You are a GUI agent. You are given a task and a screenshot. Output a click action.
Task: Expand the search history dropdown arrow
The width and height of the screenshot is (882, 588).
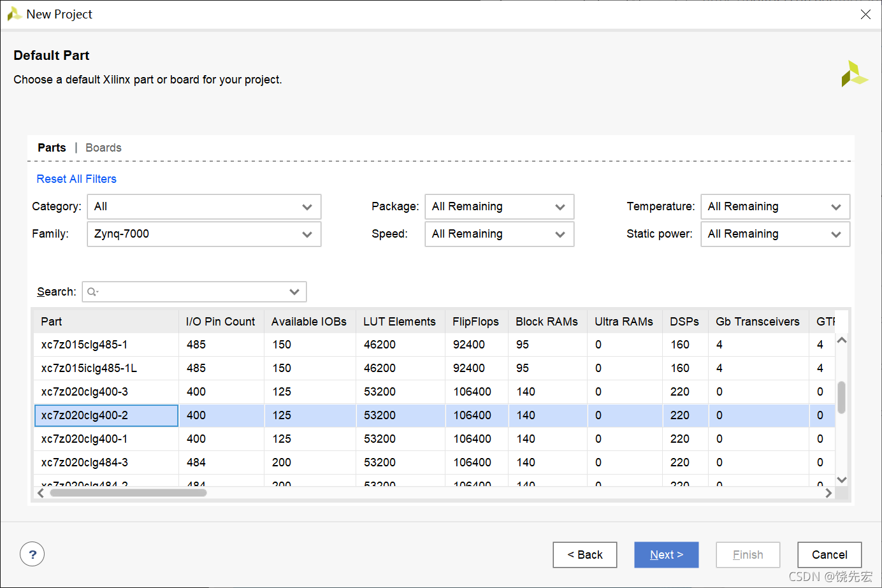(x=294, y=292)
